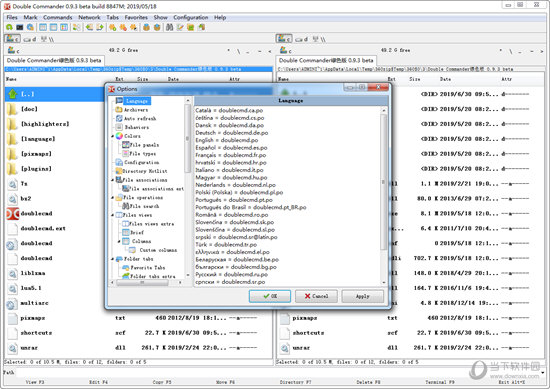Collapse the Files views tree node
Viewport: 550px width, 389px height.
(x=113, y=215)
